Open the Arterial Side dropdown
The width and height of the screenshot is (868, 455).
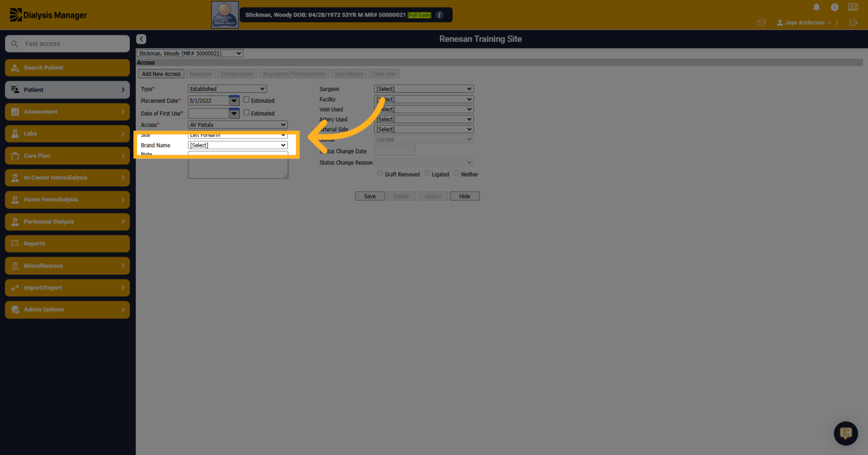point(424,129)
